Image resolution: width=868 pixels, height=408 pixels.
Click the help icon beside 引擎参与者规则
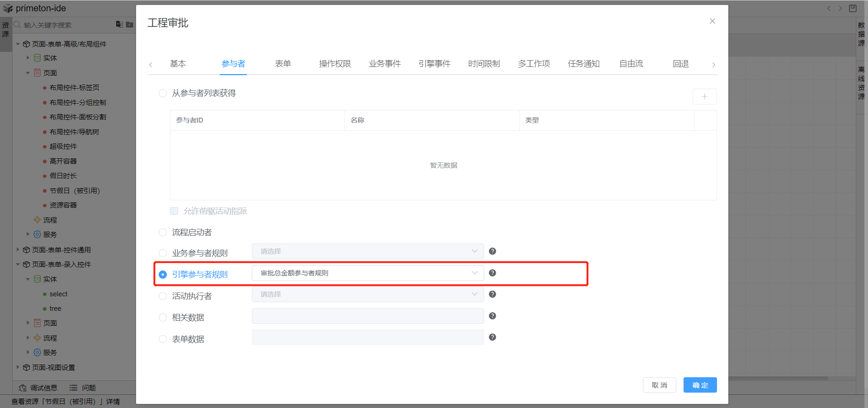point(492,273)
